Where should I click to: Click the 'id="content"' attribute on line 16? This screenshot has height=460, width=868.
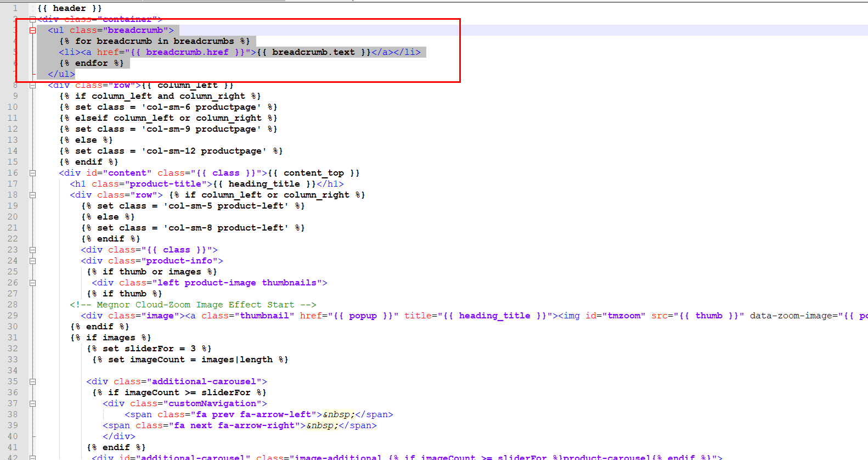(x=119, y=173)
